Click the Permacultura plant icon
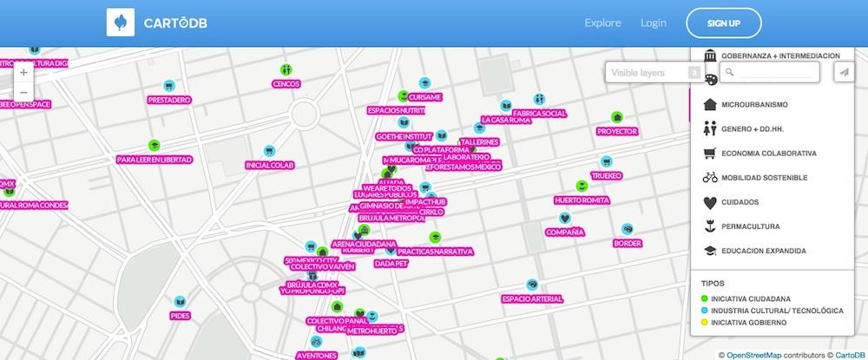Screen dimensions: 868x360 click(x=710, y=226)
